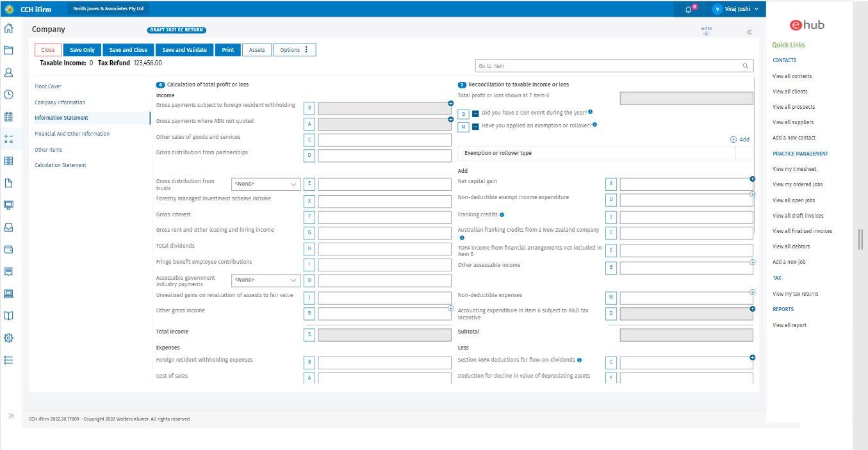Viewport: 868px width, 450px height.
Task: Open View all draft invoices link
Action: pos(798,216)
